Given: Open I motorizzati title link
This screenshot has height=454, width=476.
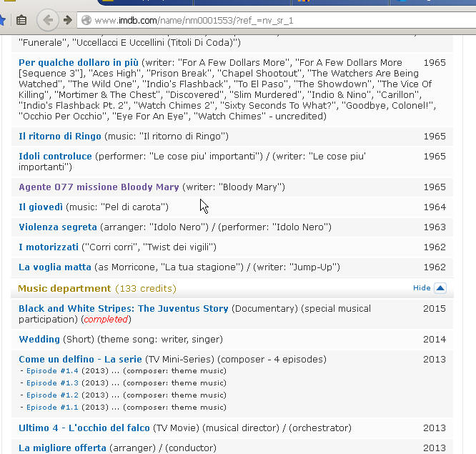Looking at the screenshot, I should tap(49, 247).
